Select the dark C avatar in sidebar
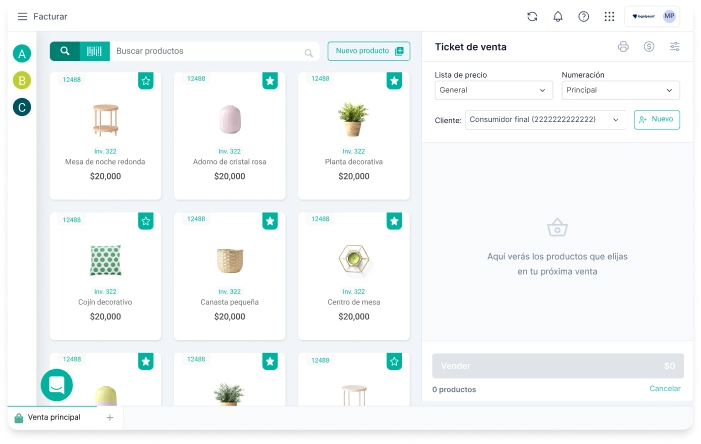Image resolution: width=701 pixels, height=444 pixels. [22, 107]
